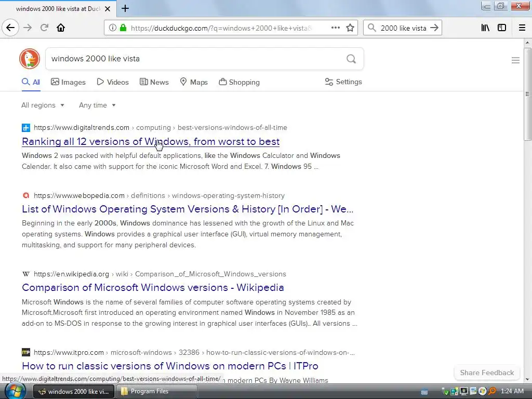Open 'Comparison of Microsoft Windows versions' Wikipedia link
Viewport: 532px width, 399px height.
tap(153, 287)
